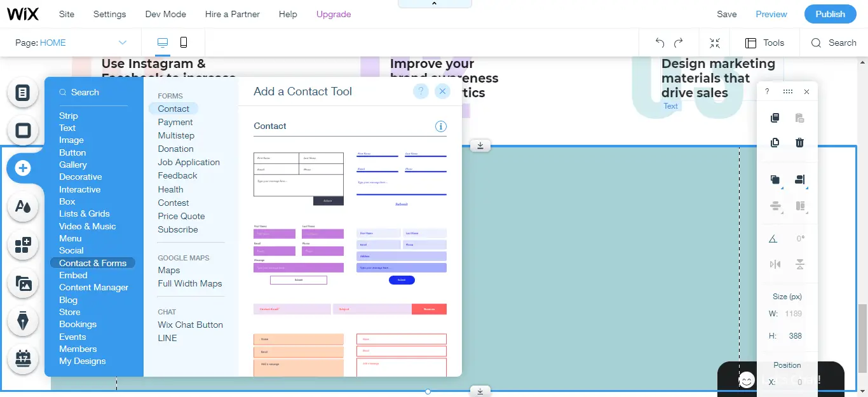
Task: Select the Subscribe forms category
Action: click(178, 229)
